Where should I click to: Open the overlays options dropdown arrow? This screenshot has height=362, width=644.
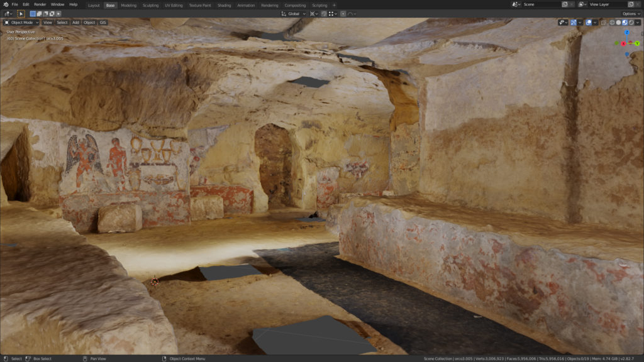point(595,23)
